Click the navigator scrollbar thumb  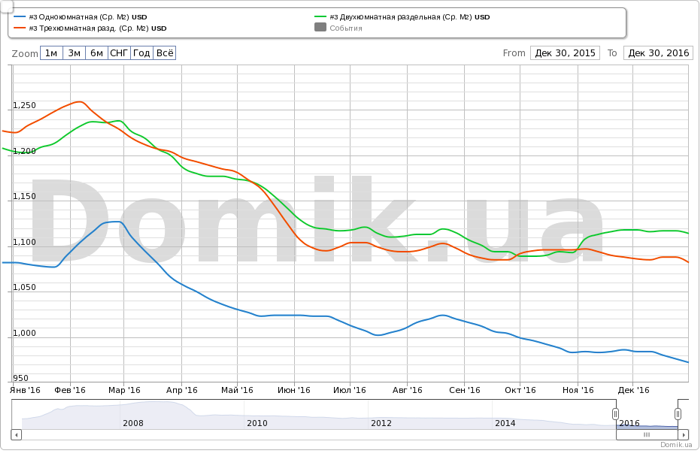pyautogui.click(x=647, y=434)
